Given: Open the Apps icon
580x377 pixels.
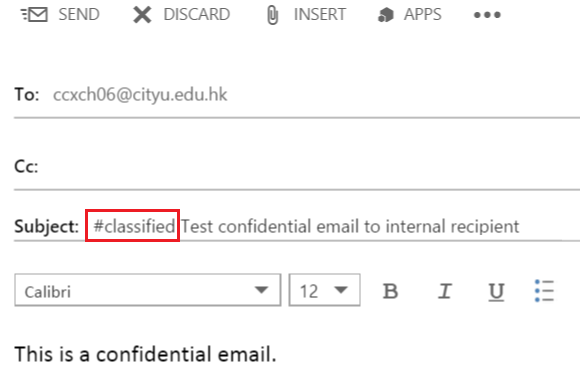Looking at the screenshot, I should [x=386, y=15].
